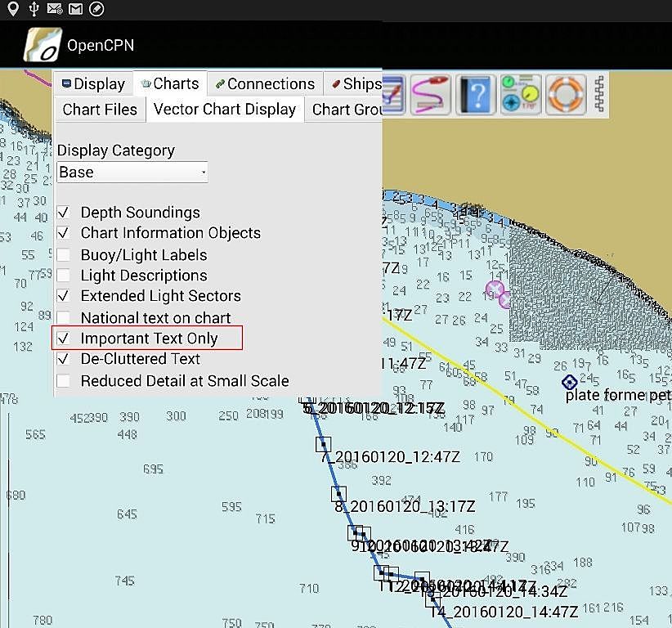Open the blue Help book icon
This screenshot has height=628, width=672.
(476, 95)
